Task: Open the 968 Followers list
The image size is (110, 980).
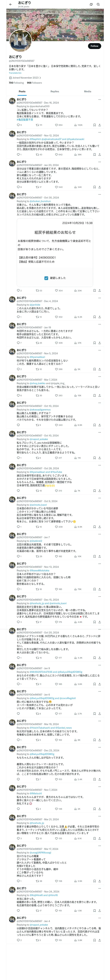Action: click(34, 82)
